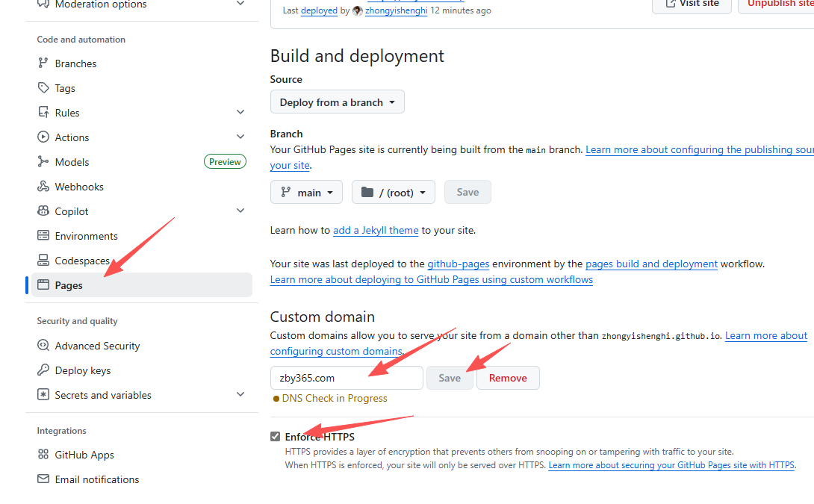This screenshot has width=814, height=504.
Task: Open the zhongyishenghi user link
Action: pos(396,10)
